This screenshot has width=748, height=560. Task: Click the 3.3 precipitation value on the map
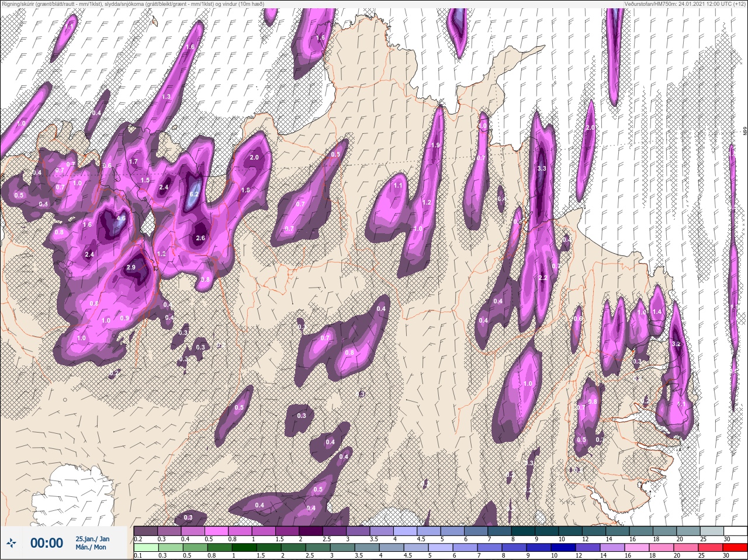541,169
